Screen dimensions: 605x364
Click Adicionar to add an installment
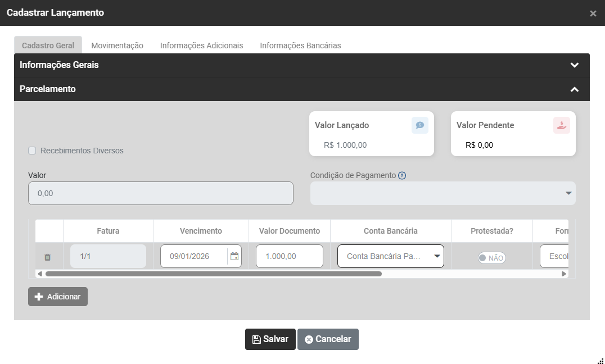coord(58,297)
